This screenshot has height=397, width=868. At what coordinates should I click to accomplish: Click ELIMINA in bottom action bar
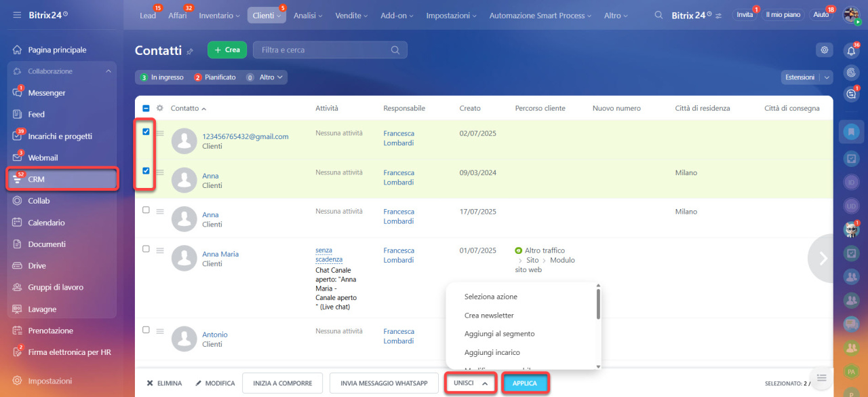point(164,383)
